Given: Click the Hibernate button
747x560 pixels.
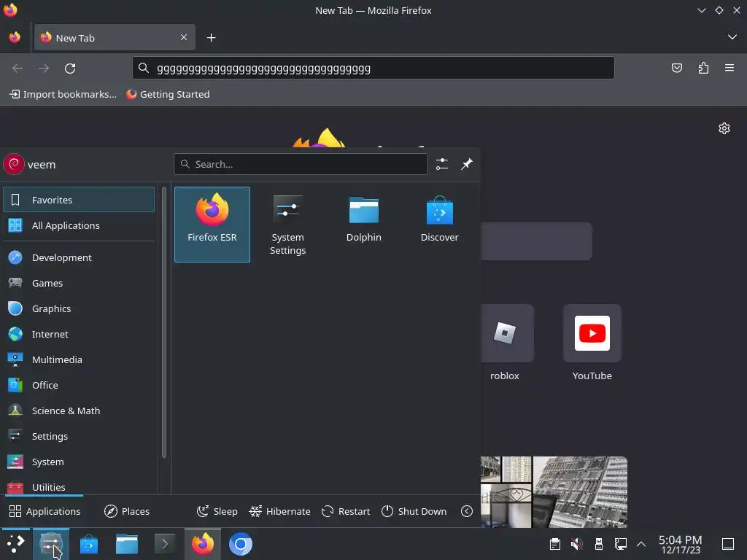Looking at the screenshot, I should tap(279, 511).
